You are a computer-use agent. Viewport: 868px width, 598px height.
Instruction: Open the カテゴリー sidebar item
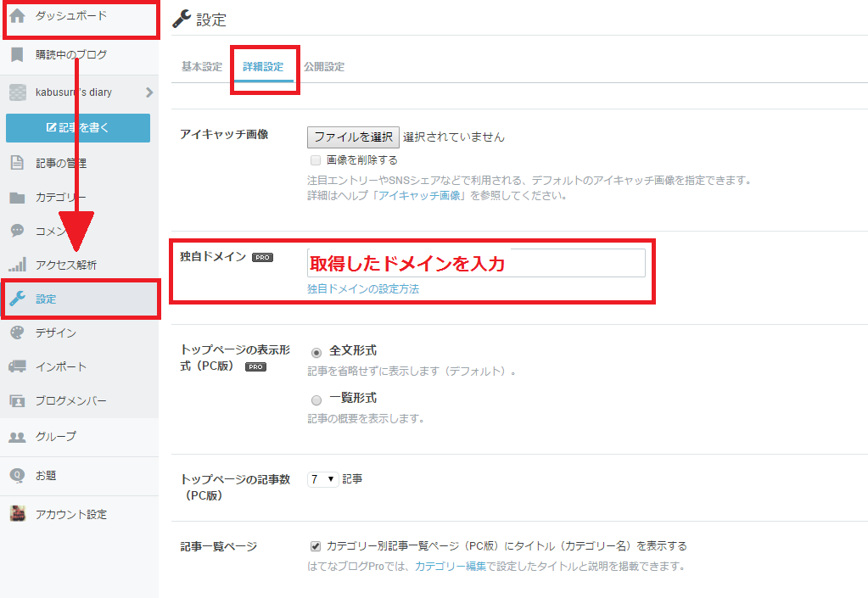80,198
